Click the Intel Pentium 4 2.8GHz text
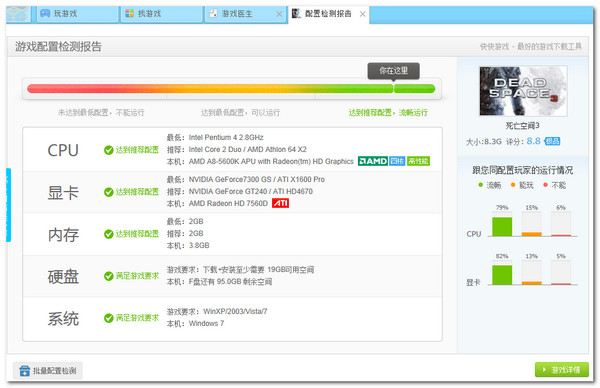Viewport: 600px width, 388px height. click(x=226, y=137)
